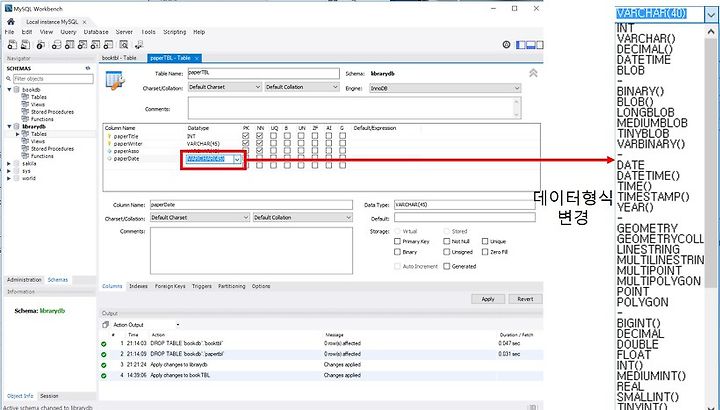The image size is (720, 410).
Task: Open the table Default Collation dropdown
Action: tap(302, 87)
